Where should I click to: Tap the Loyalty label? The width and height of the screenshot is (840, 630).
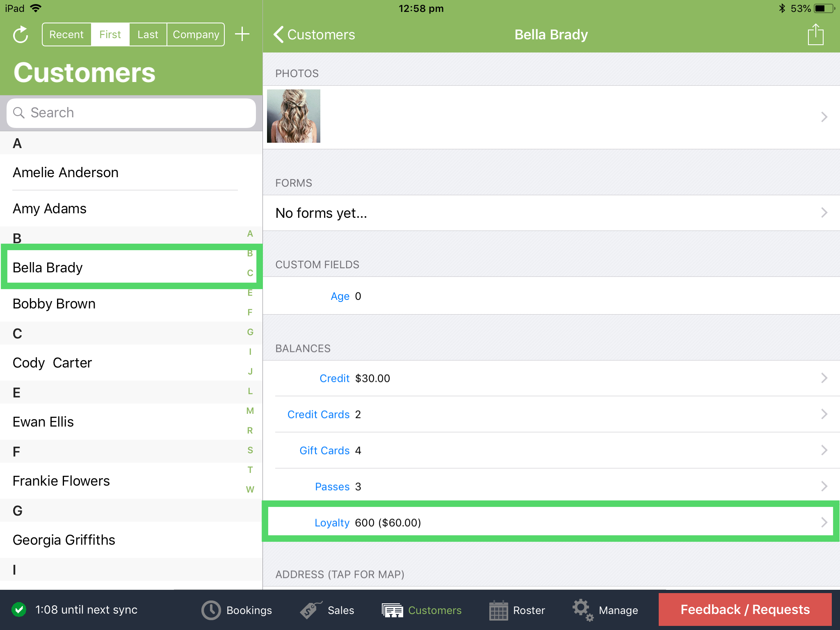coord(332,523)
